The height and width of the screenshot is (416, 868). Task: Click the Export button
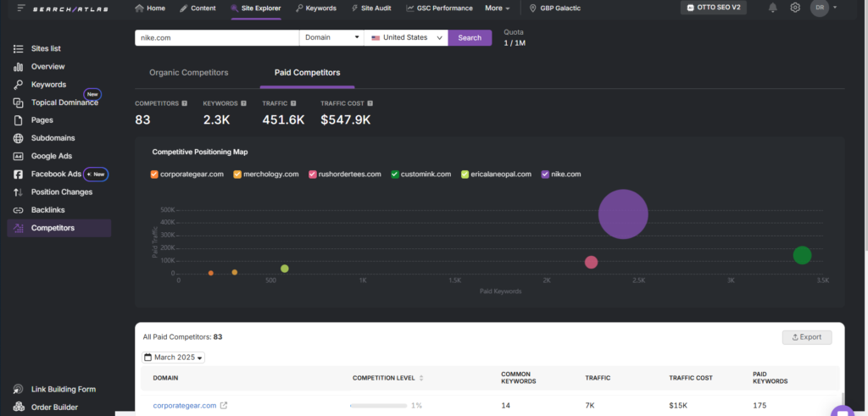(807, 337)
